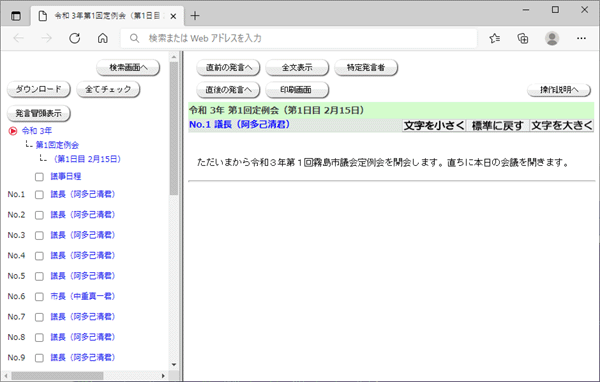Viewport: 600px width, 382px height.
Task: Open the 第1回定例会 tree link
Action: pos(57,145)
